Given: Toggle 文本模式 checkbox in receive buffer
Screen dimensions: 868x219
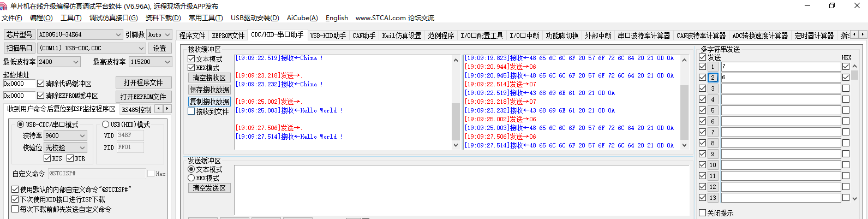Looking at the screenshot, I should click(x=191, y=59).
